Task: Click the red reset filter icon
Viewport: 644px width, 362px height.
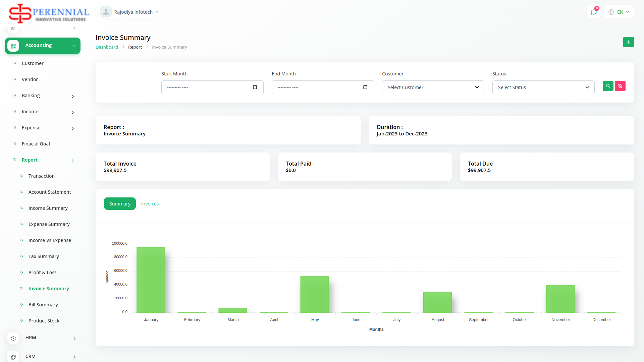Action: click(x=620, y=86)
